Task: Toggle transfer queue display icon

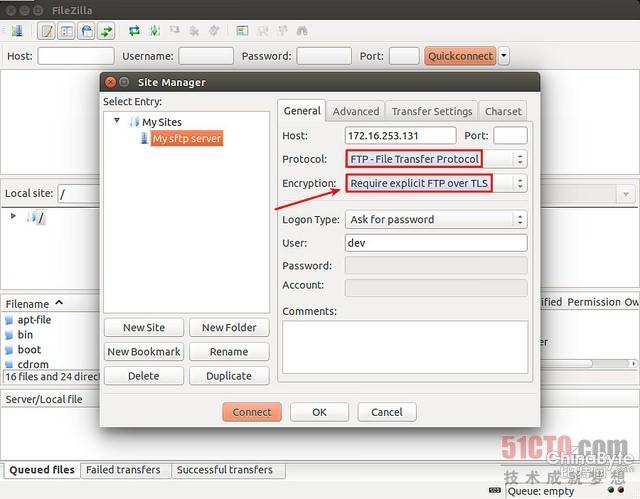Action: [106, 31]
